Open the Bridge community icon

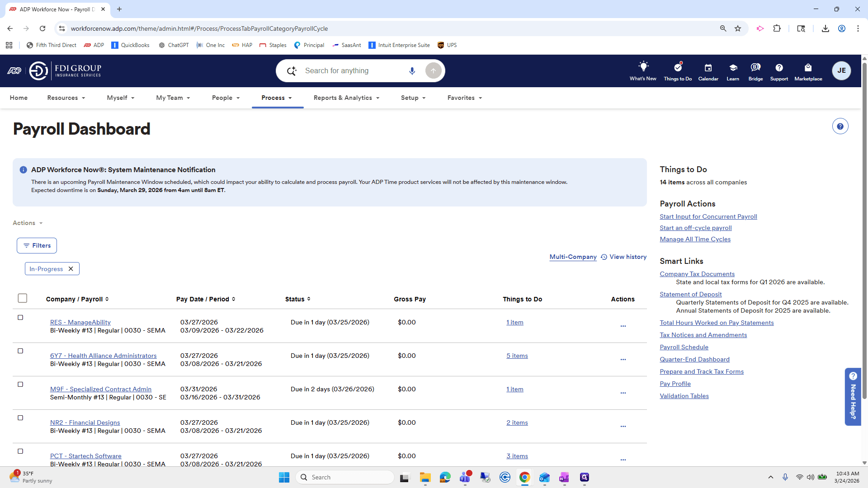[755, 67]
